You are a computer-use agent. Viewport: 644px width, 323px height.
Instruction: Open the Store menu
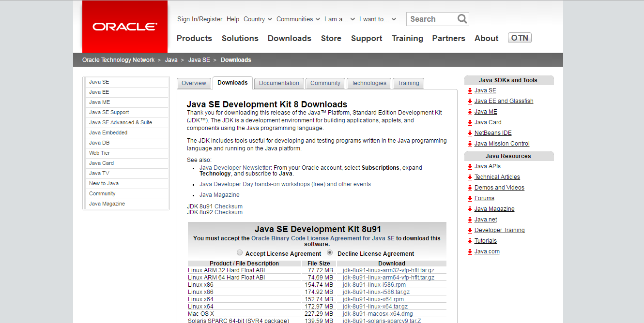click(x=331, y=38)
